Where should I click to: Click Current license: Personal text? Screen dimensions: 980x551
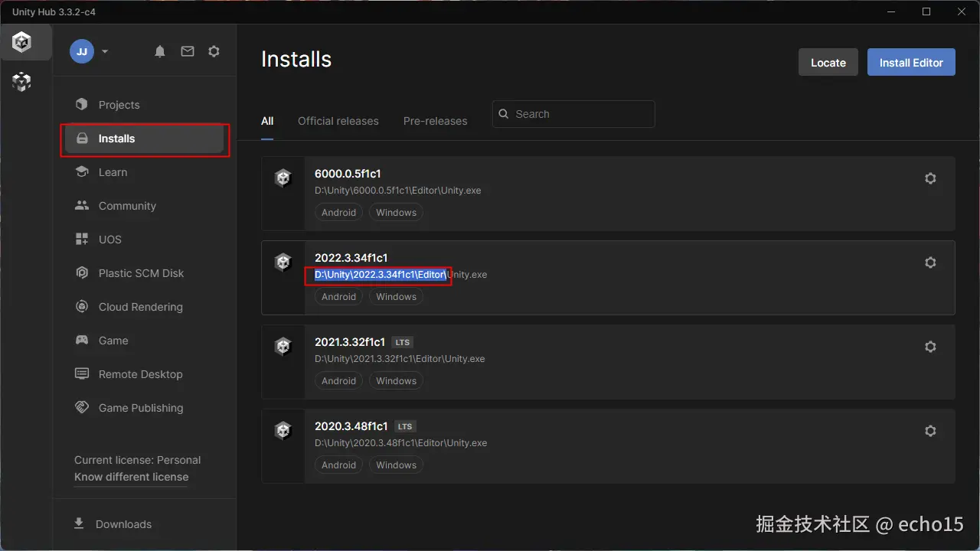click(137, 460)
